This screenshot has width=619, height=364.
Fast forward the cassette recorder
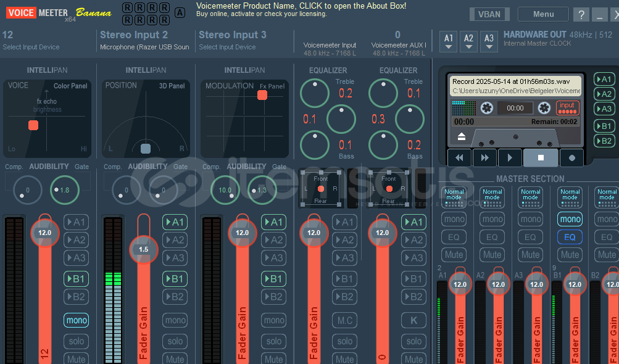pos(484,158)
